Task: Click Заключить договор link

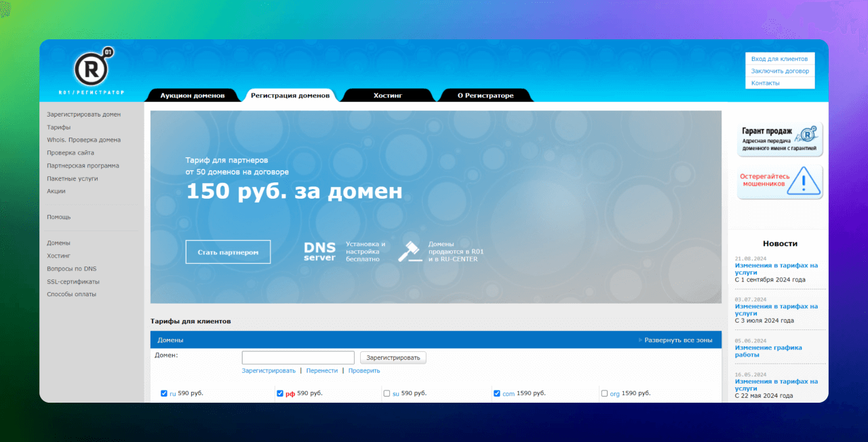Action: pyautogui.click(x=780, y=71)
